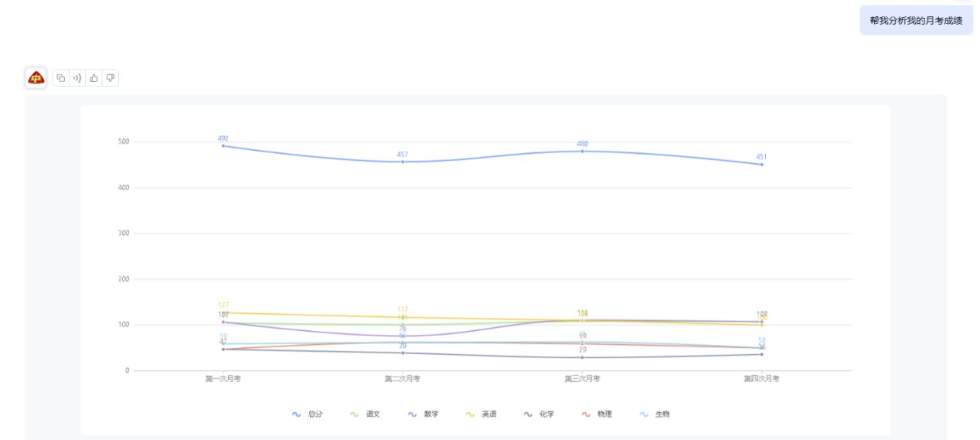Toggle the 英语 legend entry
This screenshot has height=440, width=980.
(x=481, y=414)
